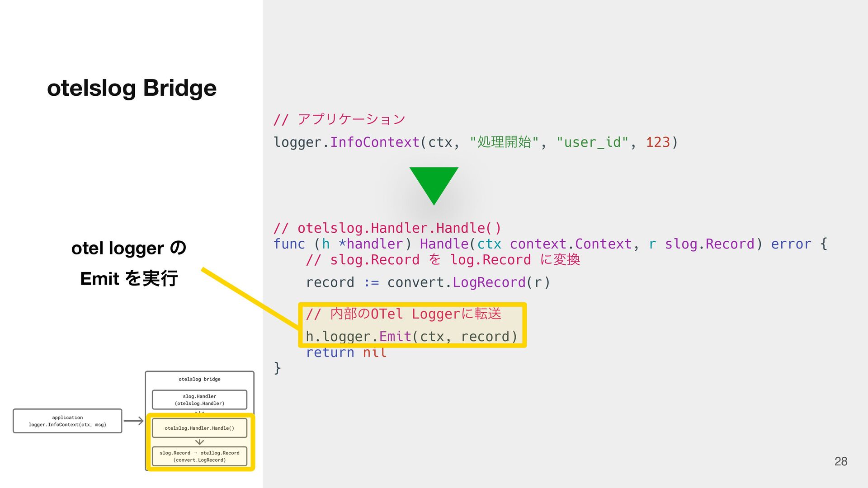Click the "処理開始" string literal
This screenshot has width=868, height=488.
[504, 142]
